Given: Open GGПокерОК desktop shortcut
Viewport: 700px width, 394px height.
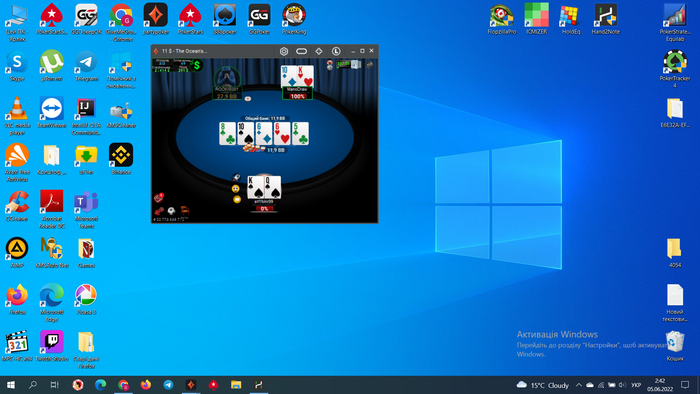Looking at the screenshot, I should point(87,19).
